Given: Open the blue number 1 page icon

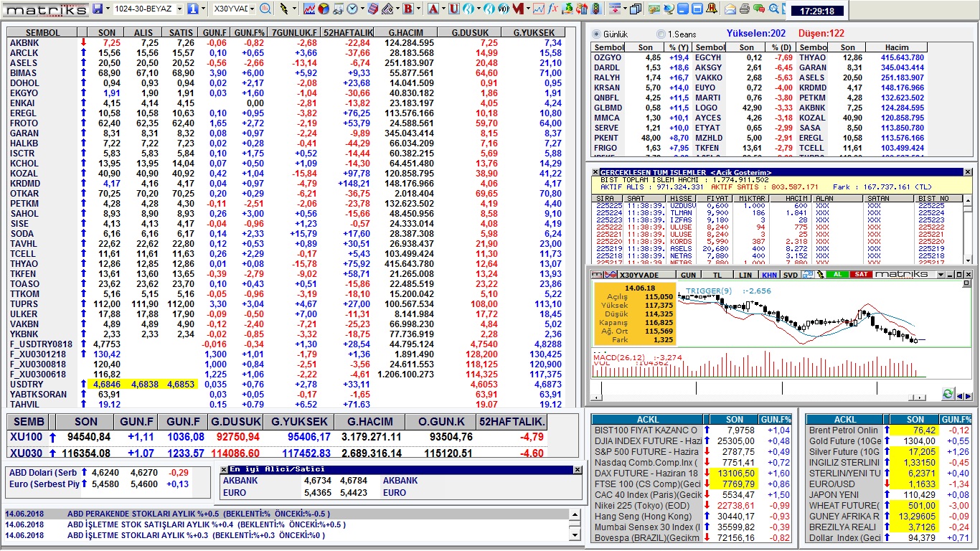Looking at the screenshot, I should (192, 9).
